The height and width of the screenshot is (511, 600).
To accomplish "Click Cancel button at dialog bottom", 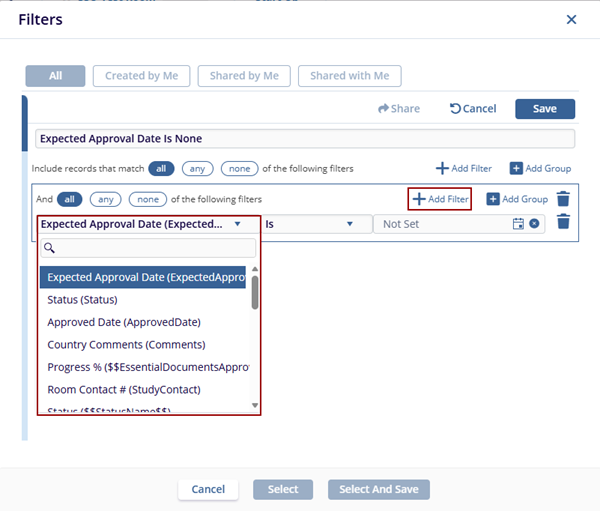I will 208,489.
